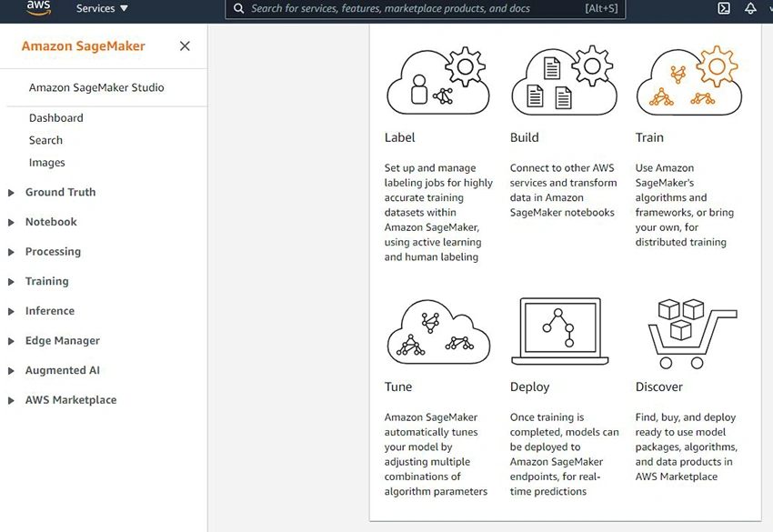
Task: Open the Images page
Action: 46,162
